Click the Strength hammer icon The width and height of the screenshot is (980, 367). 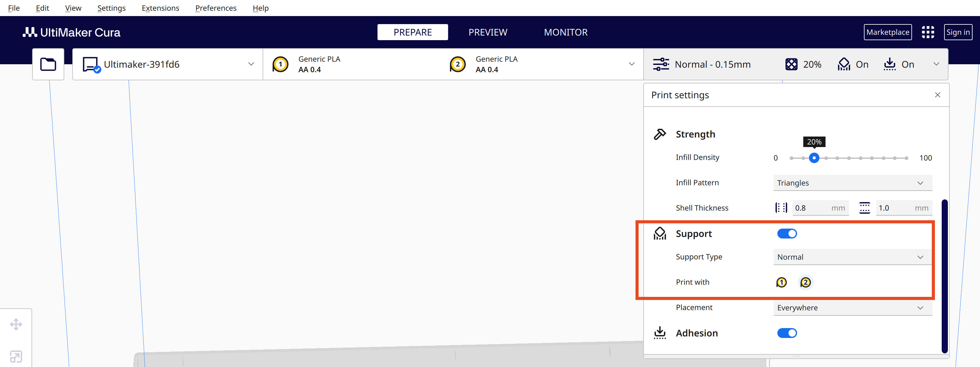pos(660,134)
